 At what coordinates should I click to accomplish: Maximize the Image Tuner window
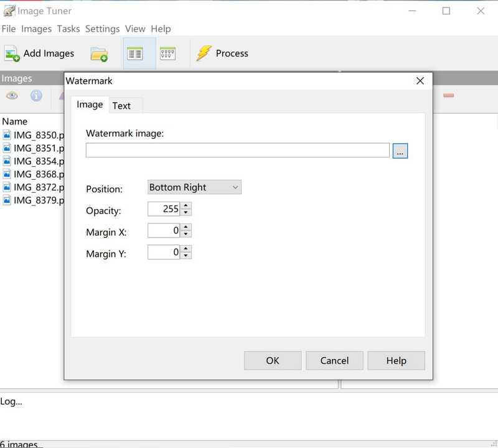coord(446,11)
